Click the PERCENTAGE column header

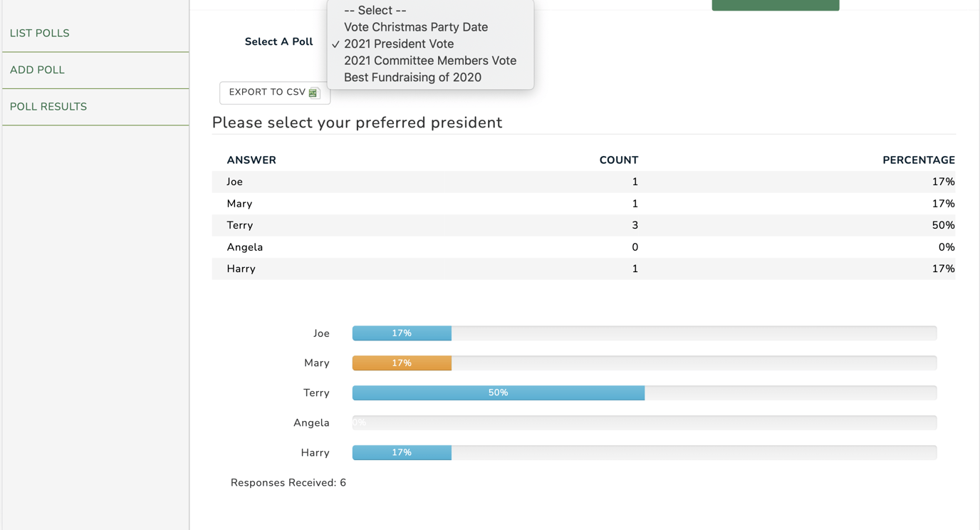[x=919, y=160]
